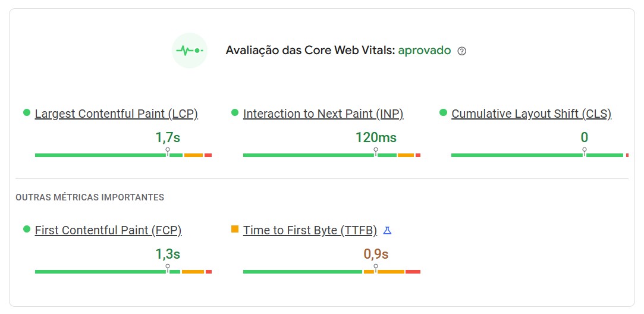Click the 0,9s TTFB value
This screenshot has width=644, height=314.
click(x=376, y=255)
